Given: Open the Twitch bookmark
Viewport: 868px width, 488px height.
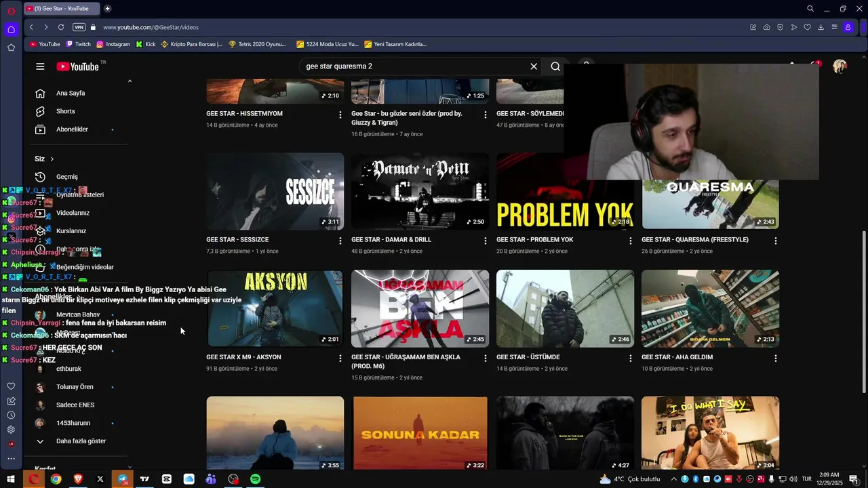Looking at the screenshot, I should [79, 44].
